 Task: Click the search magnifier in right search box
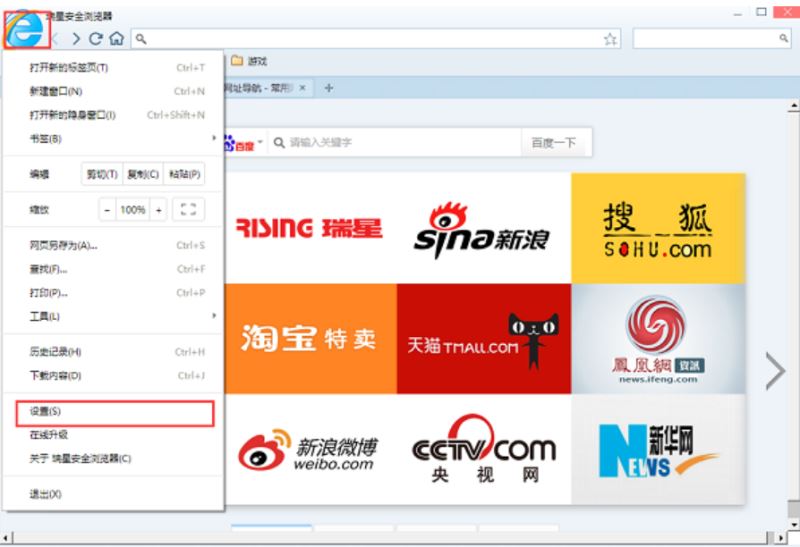click(784, 38)
